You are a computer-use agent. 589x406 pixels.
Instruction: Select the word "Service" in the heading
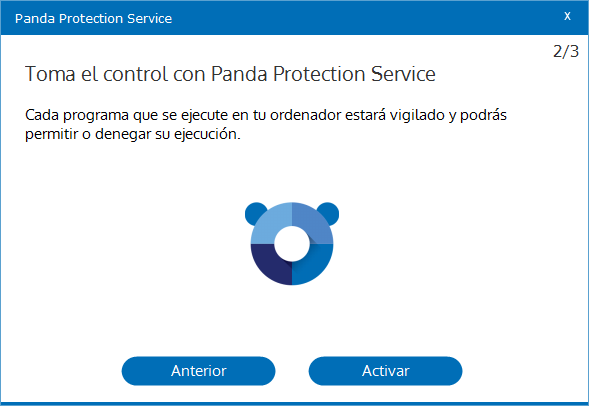click(403, 74)
